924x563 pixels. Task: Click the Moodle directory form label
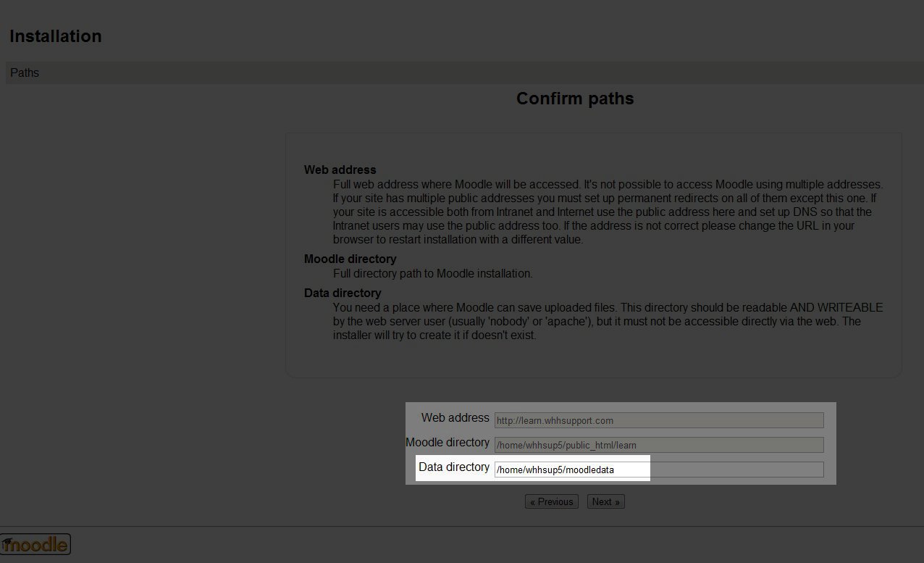[448, 443]
